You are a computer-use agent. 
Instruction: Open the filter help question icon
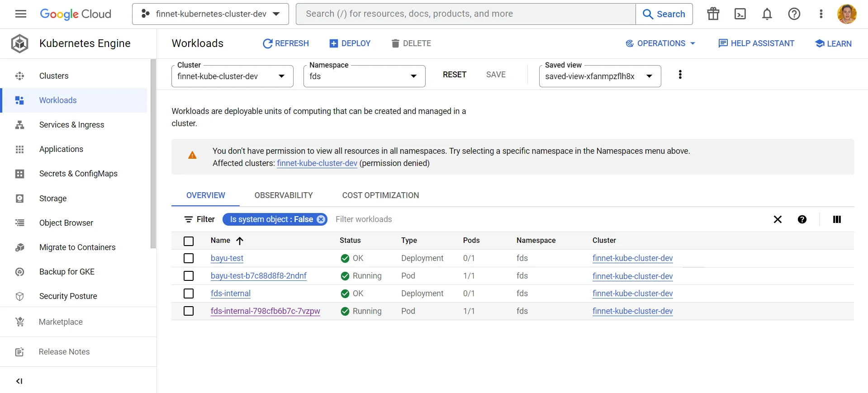coord(802,219)
